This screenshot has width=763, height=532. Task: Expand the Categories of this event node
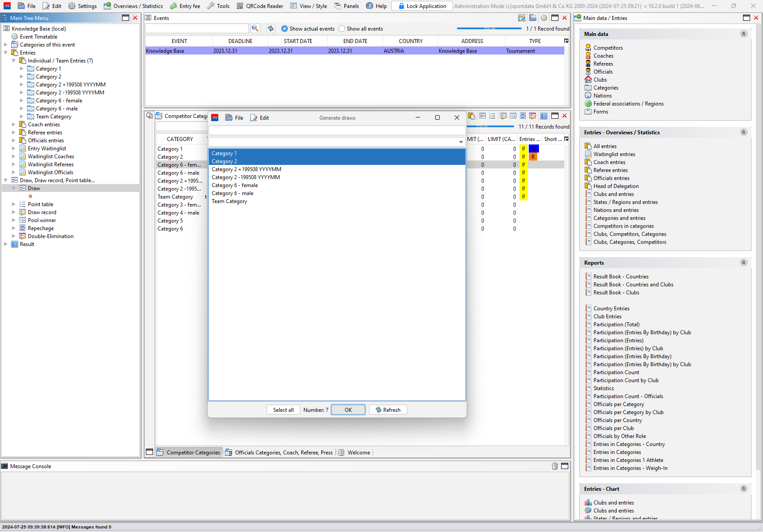5,45
